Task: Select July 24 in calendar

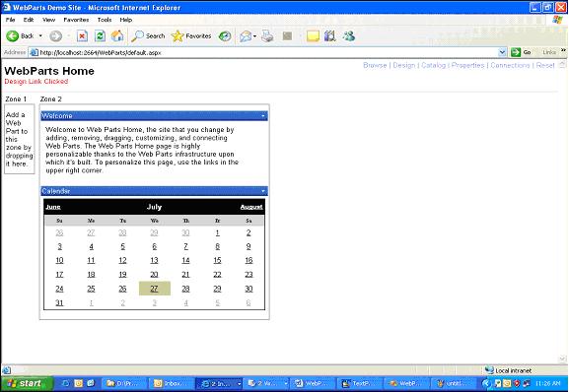Action: [x=59, y=289]
